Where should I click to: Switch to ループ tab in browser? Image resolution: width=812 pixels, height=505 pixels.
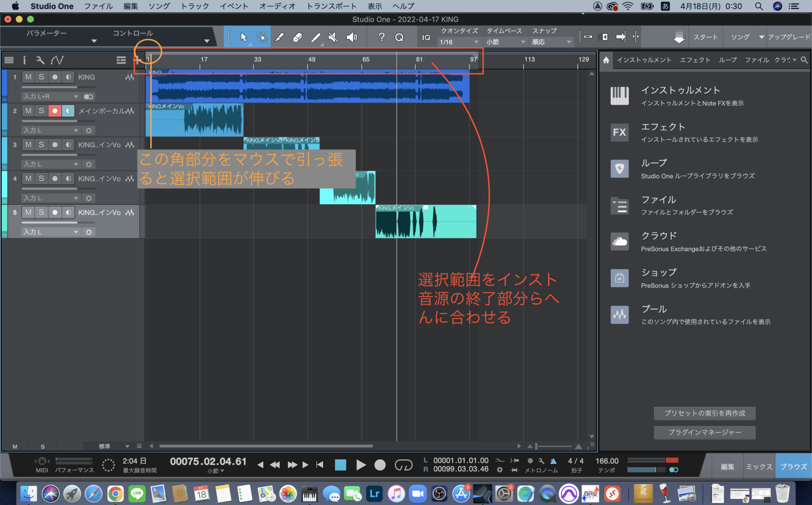(728, 60)
